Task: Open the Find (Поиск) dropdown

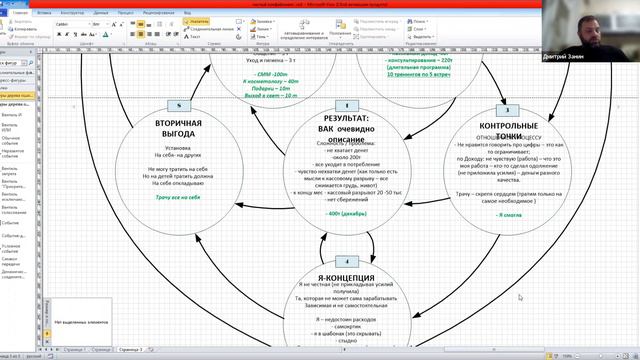Action: [418, 21]
